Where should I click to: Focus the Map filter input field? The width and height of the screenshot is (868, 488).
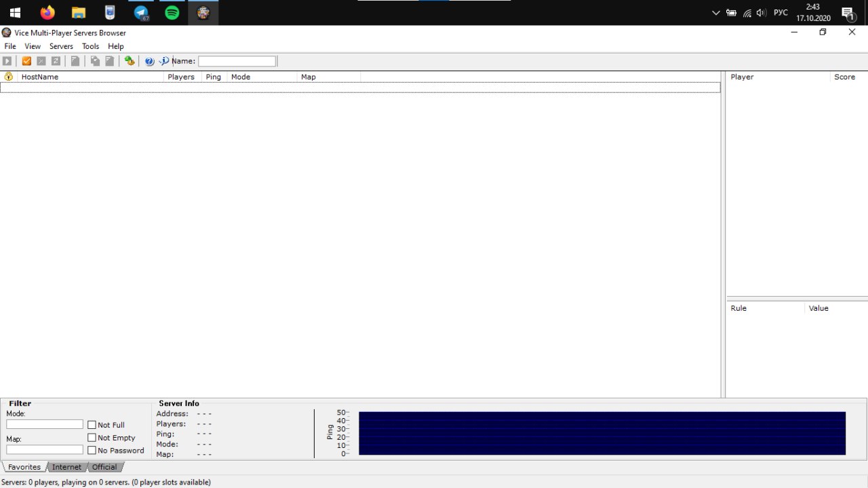point(45,450)
